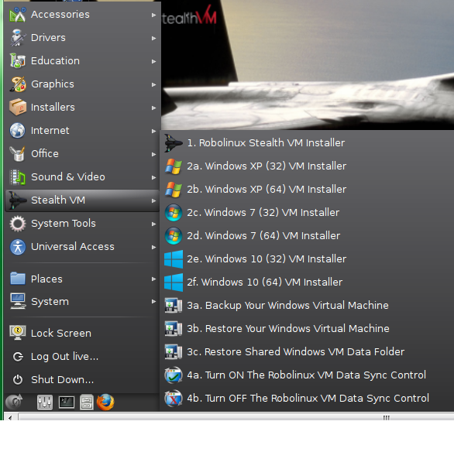The width and height of the screenshot is (454, 476).
Task: Choose 3b. Restore Your Windows Virtual Machine
Action: pyautogui.click(x=307, y=329)
